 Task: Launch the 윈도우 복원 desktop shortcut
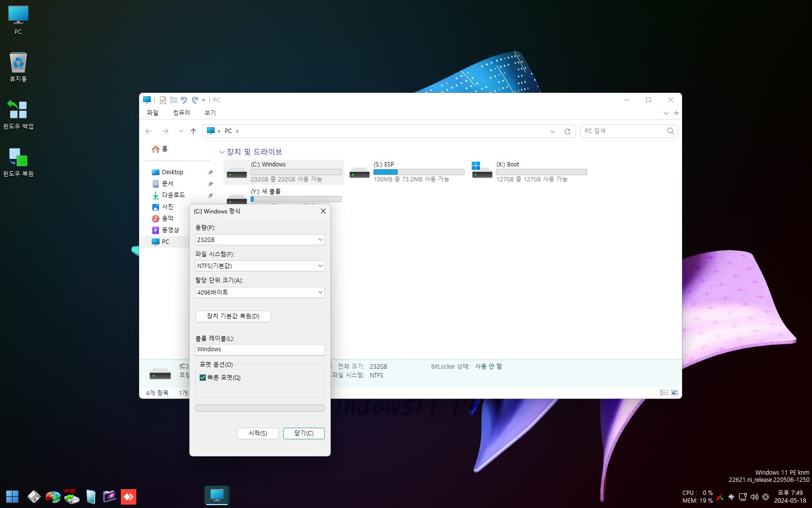[18, 162]
